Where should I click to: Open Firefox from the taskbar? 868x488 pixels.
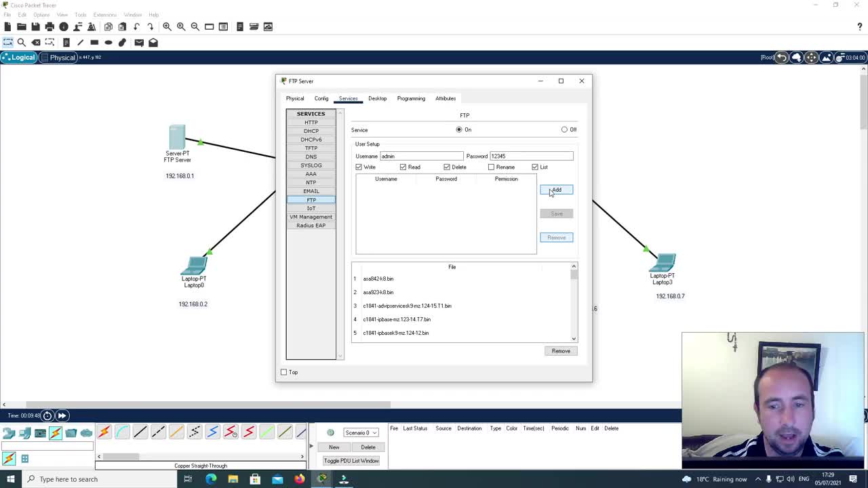point(299,479)
